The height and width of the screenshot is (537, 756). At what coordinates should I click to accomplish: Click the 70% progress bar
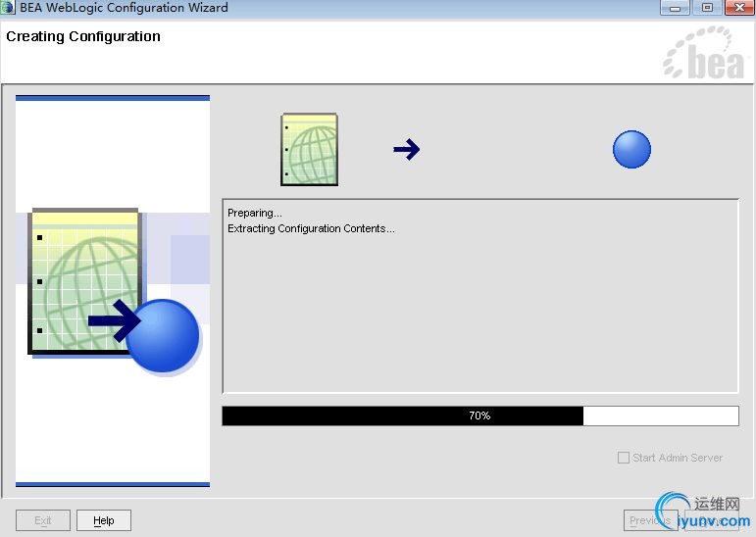(x=480, y=416)
